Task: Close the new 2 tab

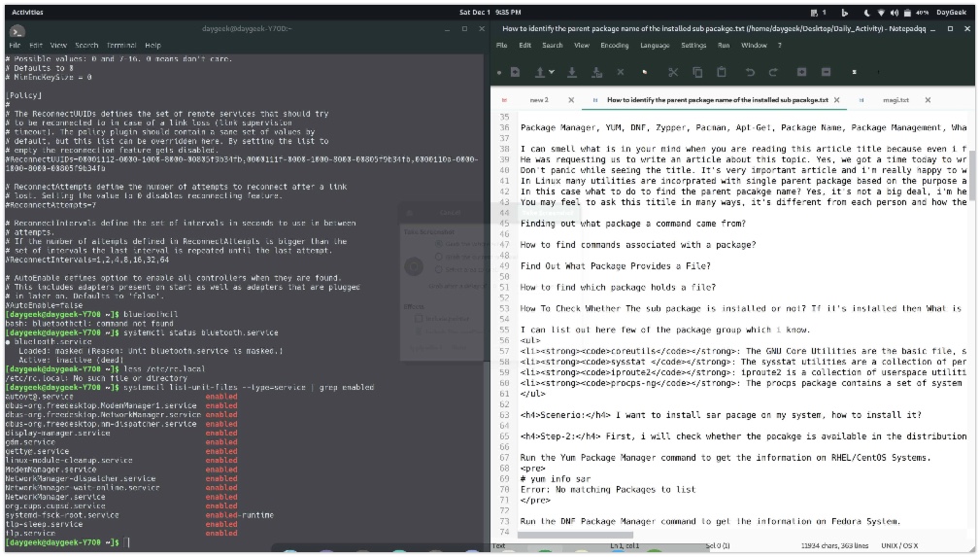Action: click(571, 100)
